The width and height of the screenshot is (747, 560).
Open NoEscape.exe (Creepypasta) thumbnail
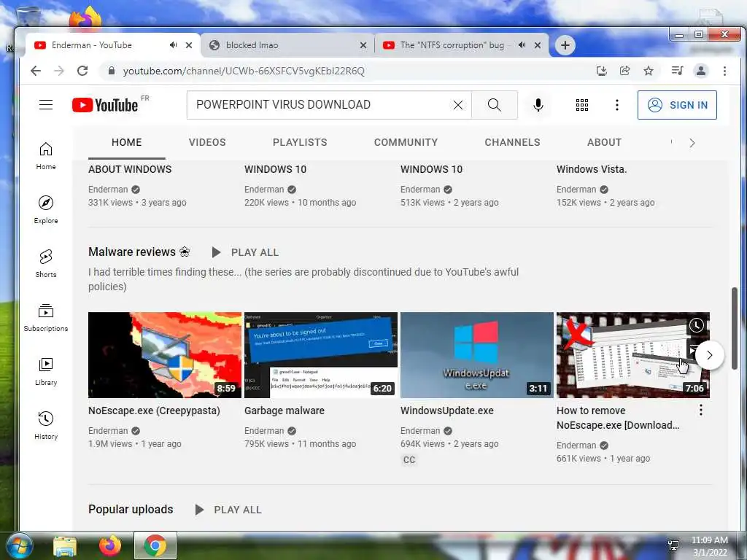tap(165, 355)
